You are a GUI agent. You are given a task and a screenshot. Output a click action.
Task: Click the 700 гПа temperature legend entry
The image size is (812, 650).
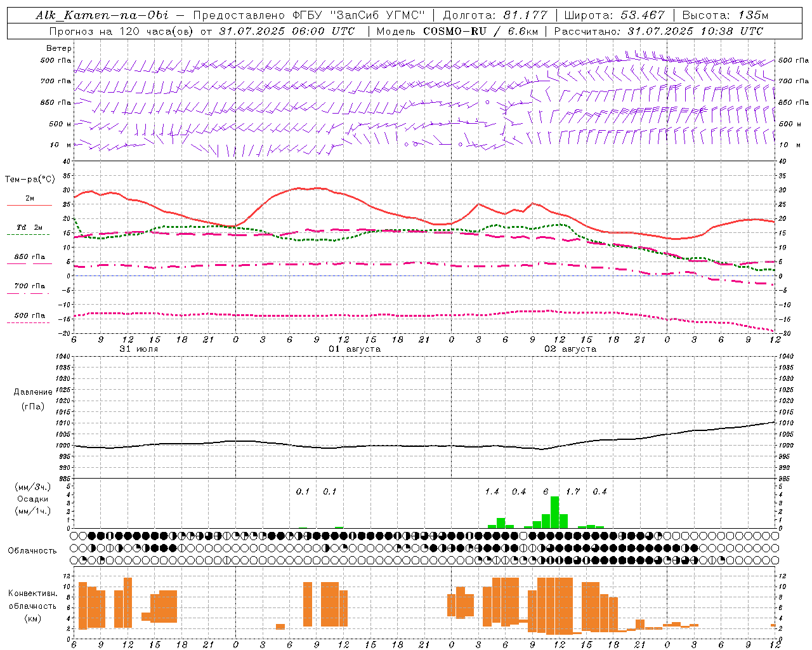point(30,286)
